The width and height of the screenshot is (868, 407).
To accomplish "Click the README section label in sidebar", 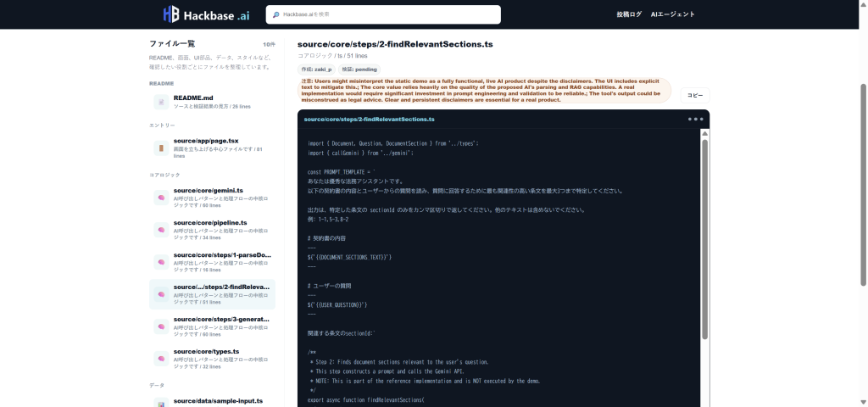I will 162,84.
